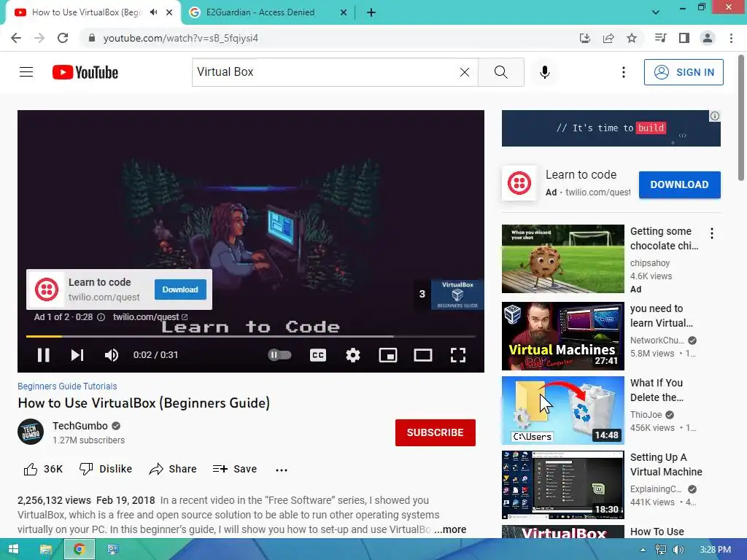Viewport: 747px width, 560px height.
Task: Click the ad info icon on build banner
Action: (x=715, y=116)
